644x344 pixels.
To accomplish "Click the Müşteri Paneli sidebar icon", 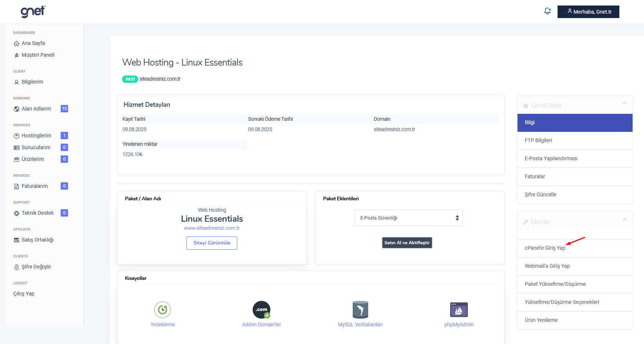I will pos(17,55).
